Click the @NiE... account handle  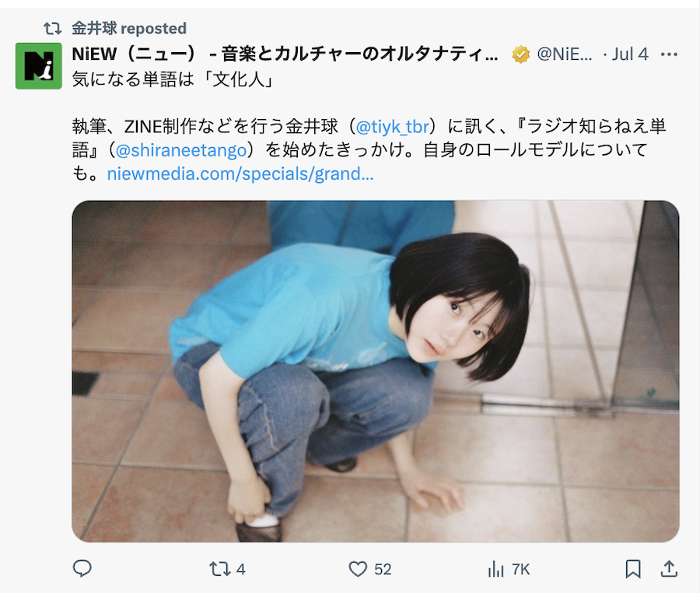click(565, 54)
